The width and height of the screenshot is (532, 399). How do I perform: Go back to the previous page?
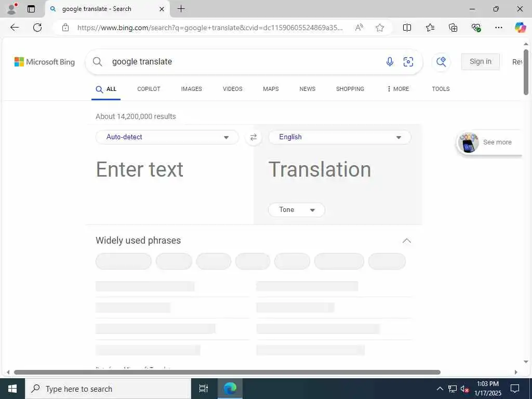[15, 28]
